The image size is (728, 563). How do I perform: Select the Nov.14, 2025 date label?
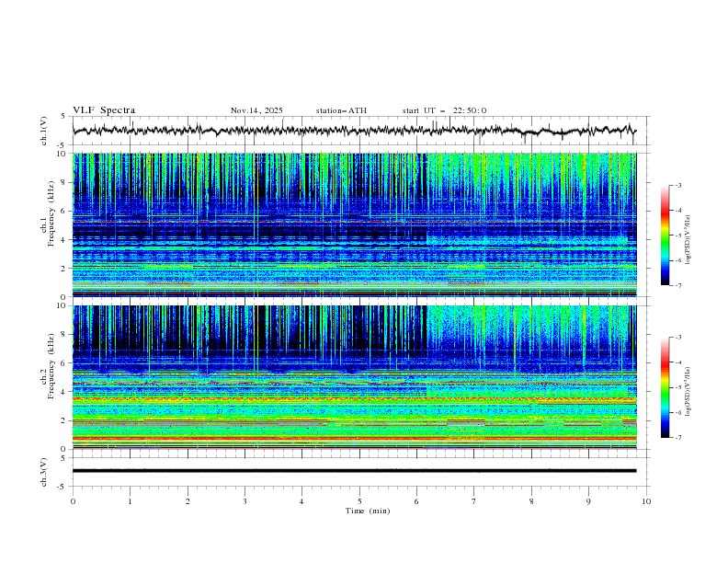256,110
